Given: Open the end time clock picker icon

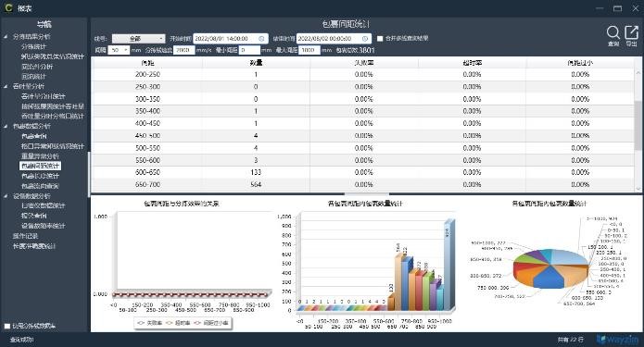Looking at the screenshot, I should pos(365,39).
